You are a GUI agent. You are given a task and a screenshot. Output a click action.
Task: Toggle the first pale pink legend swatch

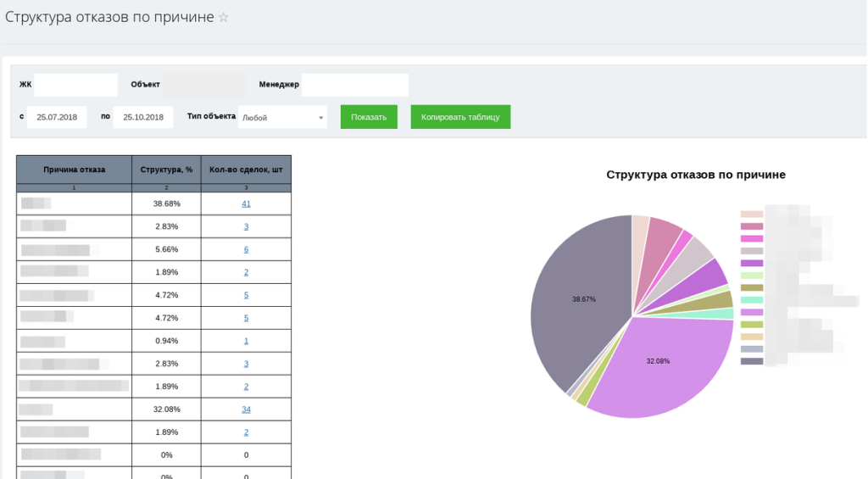[x=752, y=214]
